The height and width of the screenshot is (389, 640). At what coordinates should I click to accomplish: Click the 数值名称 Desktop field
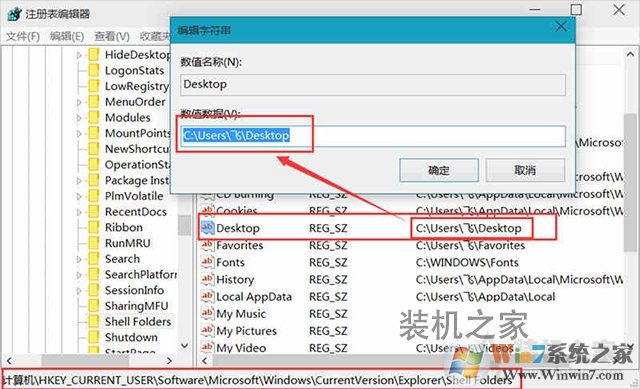pos(373,84)
